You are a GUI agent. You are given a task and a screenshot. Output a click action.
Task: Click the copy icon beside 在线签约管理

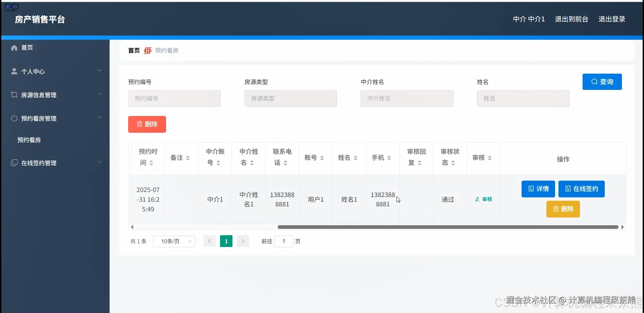pos(14,163)
